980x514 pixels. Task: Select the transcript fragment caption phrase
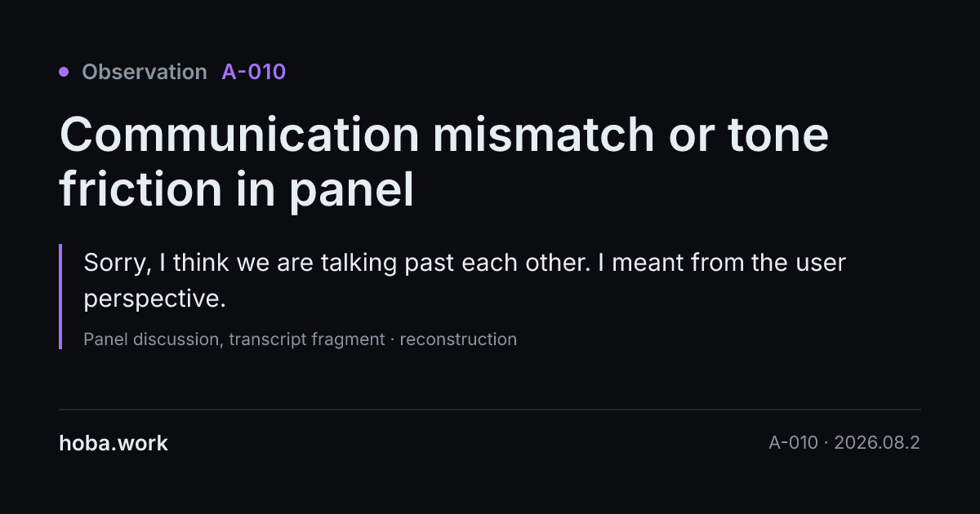coord(307,339)
